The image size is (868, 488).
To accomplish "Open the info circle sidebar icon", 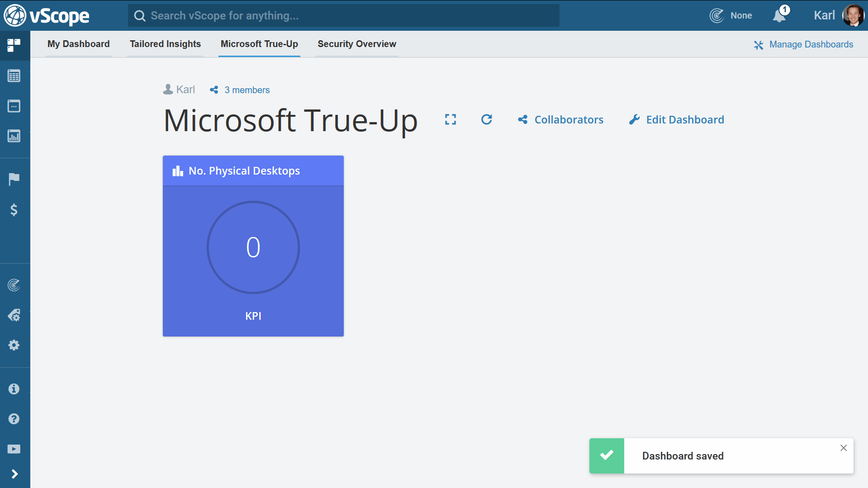I will 14,389.
